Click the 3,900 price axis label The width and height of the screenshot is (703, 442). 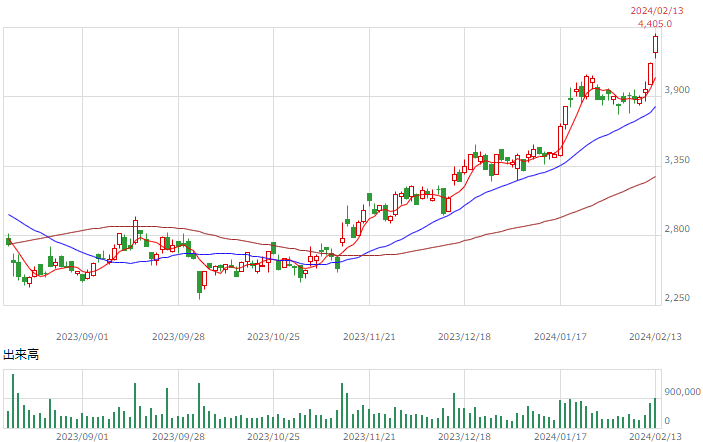(677, 90)
